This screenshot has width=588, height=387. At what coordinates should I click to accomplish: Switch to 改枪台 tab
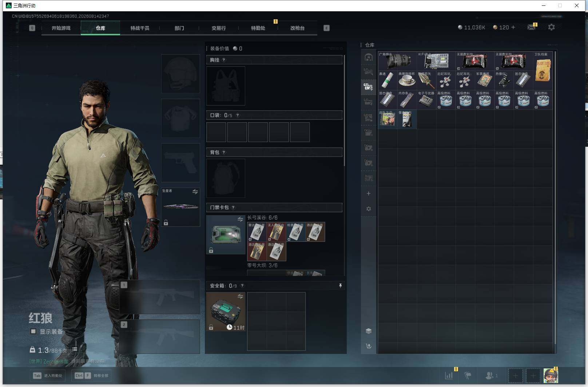click(x=297, y=28)
